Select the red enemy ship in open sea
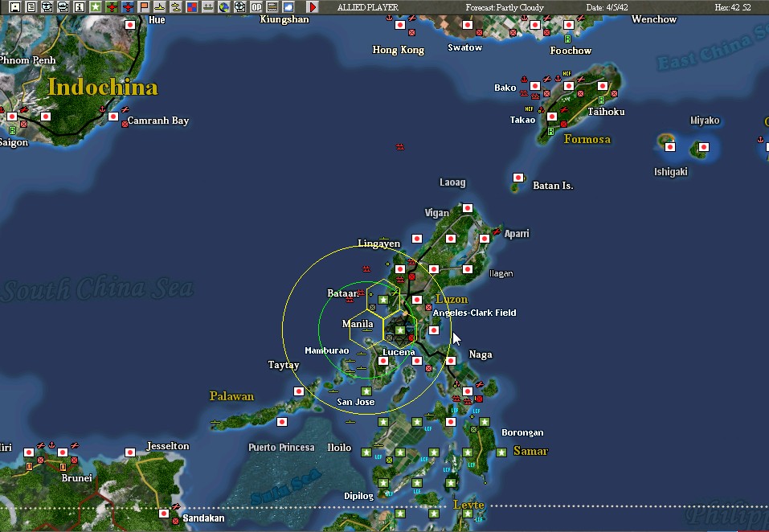This screenshot has height=532, width=769. [x=400, y=146]
